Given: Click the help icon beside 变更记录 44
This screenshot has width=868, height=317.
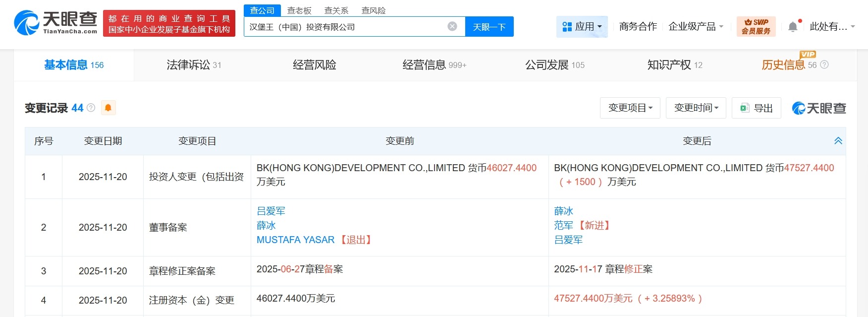Looking at the screenshot, I should tap(91, 108).
